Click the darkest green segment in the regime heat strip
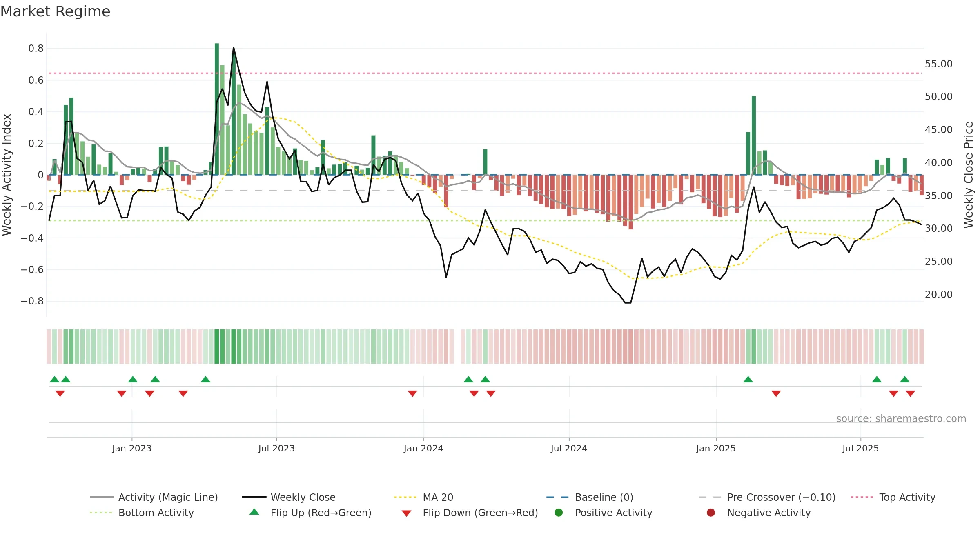Viewport: 980px width, 551px height. [217, 347]
